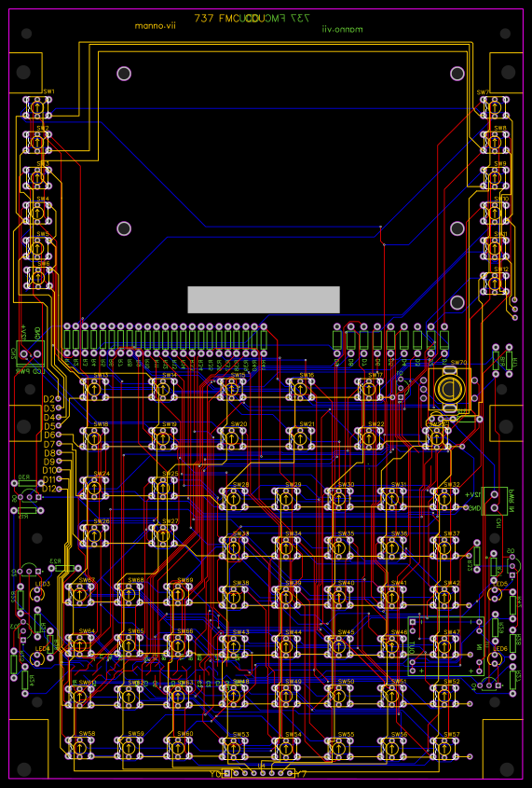
Task: Click the D2 pad label
Action: [x=48, y=398]
